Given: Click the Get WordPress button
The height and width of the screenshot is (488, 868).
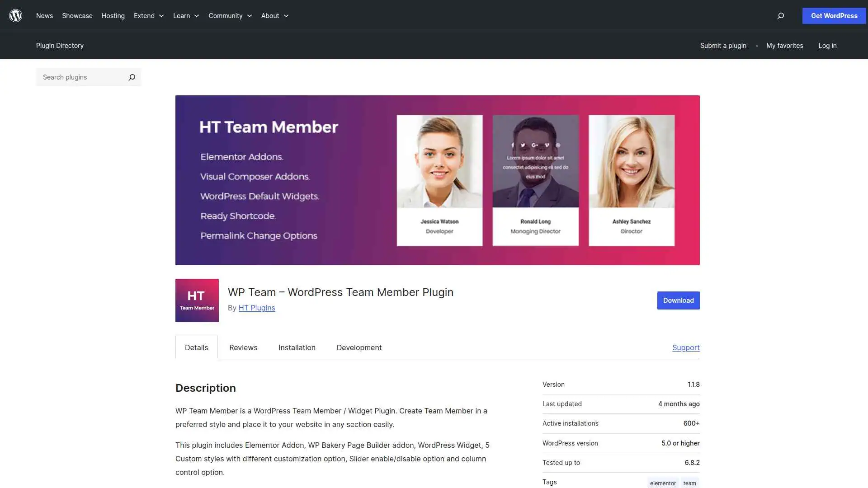Looking at the screenshot, I should (834, 15).
